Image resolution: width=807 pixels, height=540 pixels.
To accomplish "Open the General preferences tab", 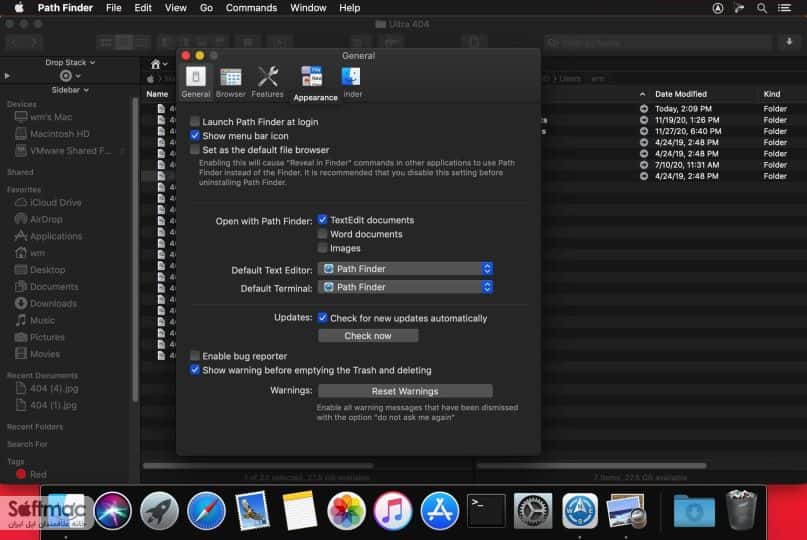I will click(196, 82).
